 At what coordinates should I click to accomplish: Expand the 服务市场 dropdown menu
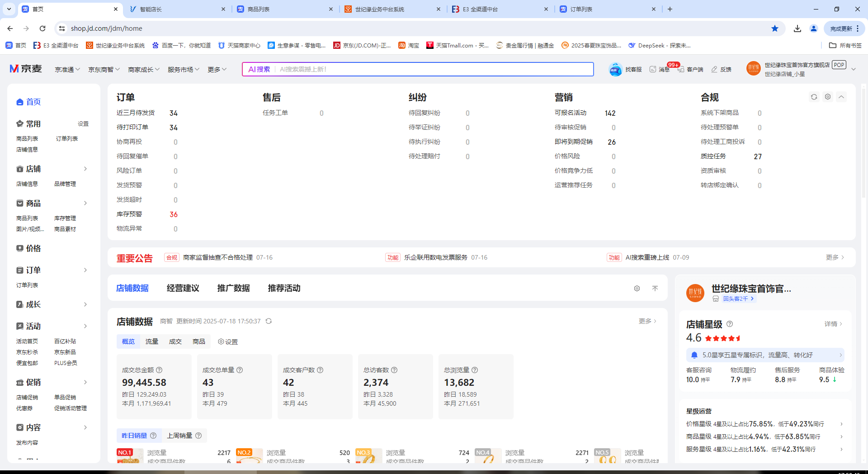pyautogui.click(x=183, y=69)
